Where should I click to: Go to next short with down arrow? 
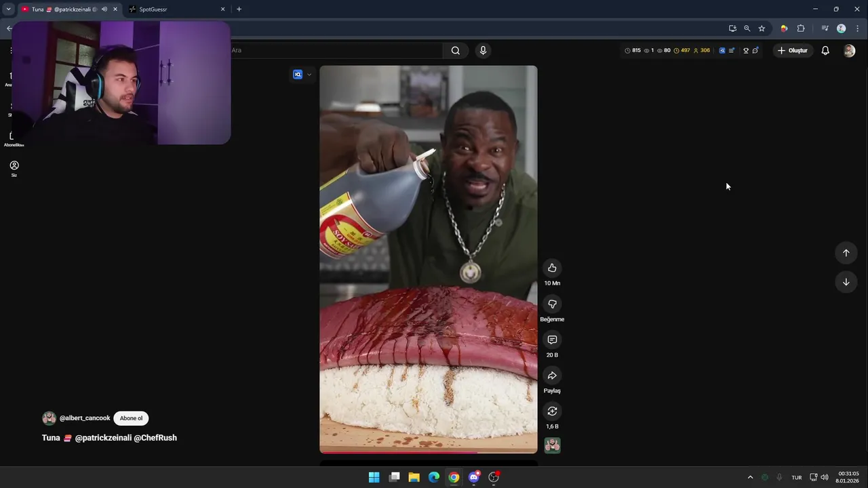846,282
